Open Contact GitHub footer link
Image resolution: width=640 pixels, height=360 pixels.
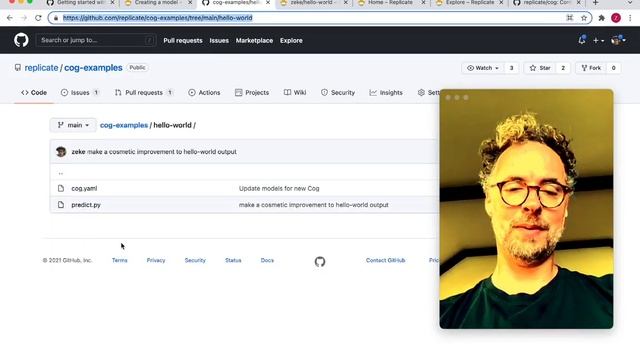pyautogui.click(x=385, y=260)
